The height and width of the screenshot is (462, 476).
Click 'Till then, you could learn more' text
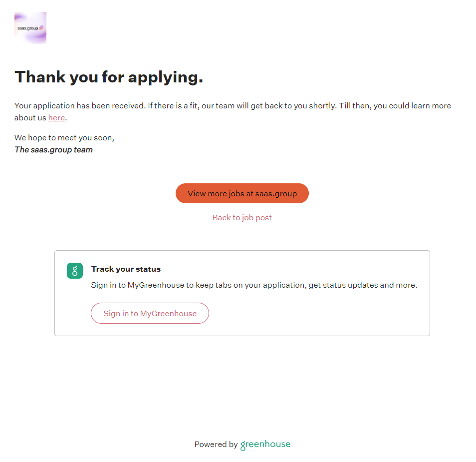[395, 106]
